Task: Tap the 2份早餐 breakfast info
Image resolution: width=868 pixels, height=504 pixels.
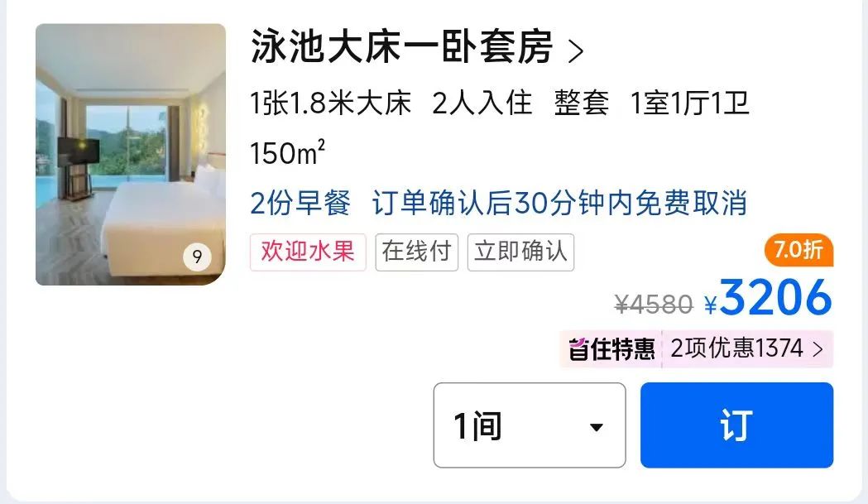Action: (300, 203)
